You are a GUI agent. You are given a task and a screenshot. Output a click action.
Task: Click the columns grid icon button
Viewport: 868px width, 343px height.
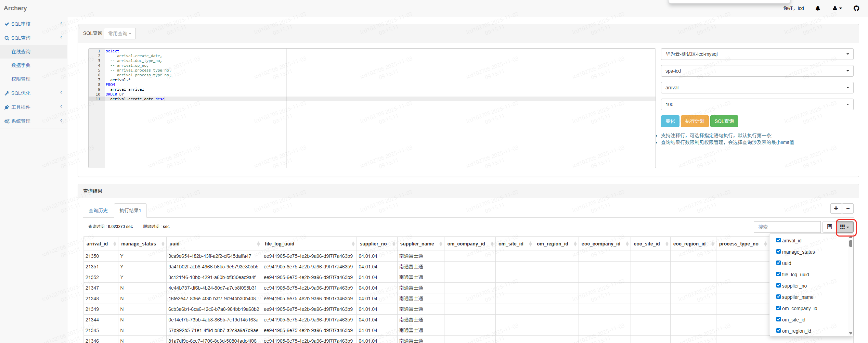tap(844, 227)
